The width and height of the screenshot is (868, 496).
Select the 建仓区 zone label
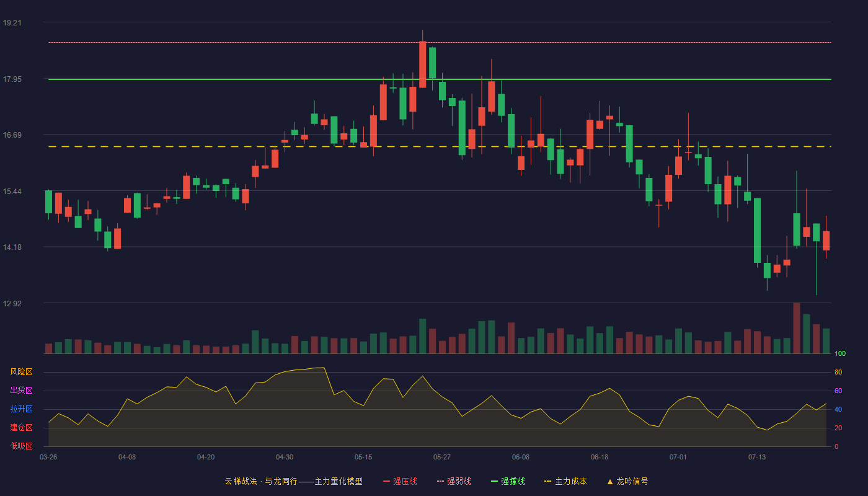pyautogui.click(x=21, y=428)
